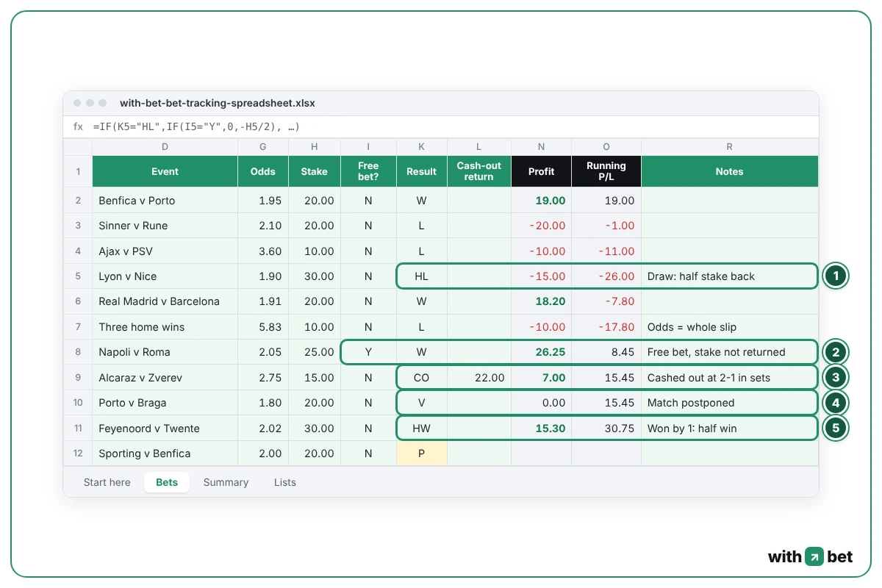The height and width of the screenshot is (588, 882).
Task: Select row 5 header
Action: coord(78,276)
